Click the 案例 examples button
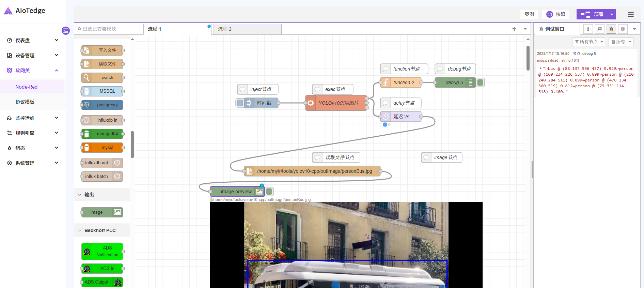This screenshot has height=288, width=644. 529,14
